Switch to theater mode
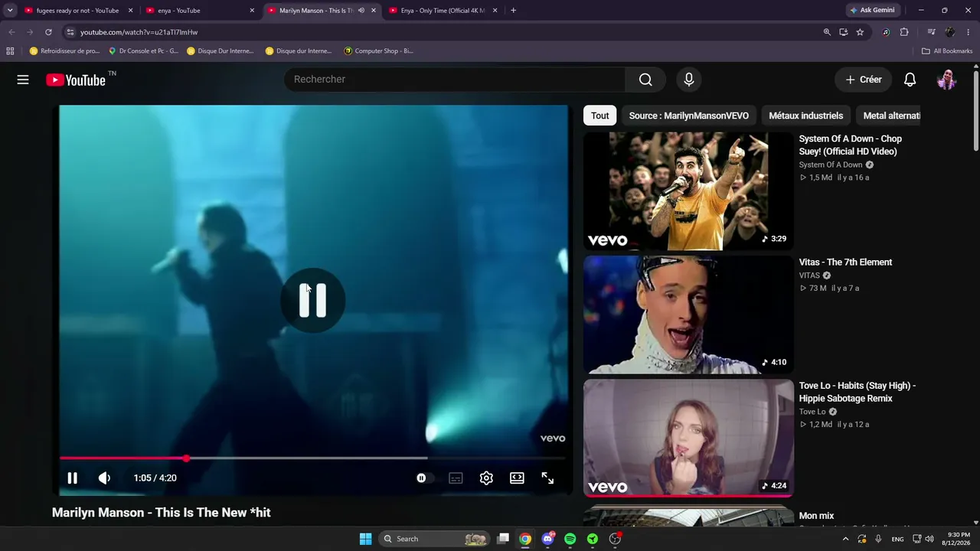Image resolution: width=980 pixels, height=551 pixels. (x=517, y=478)
